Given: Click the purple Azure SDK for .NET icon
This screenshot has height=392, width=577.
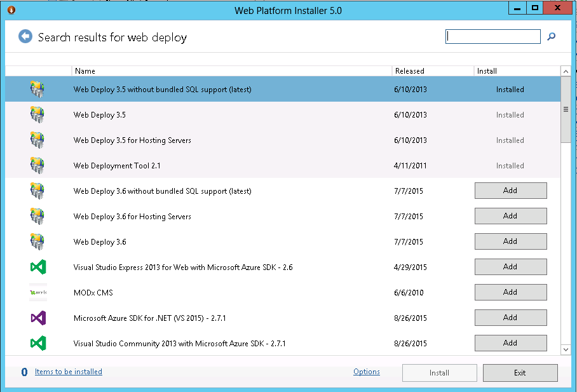Looking at the screenshot, I should [38, 318].
